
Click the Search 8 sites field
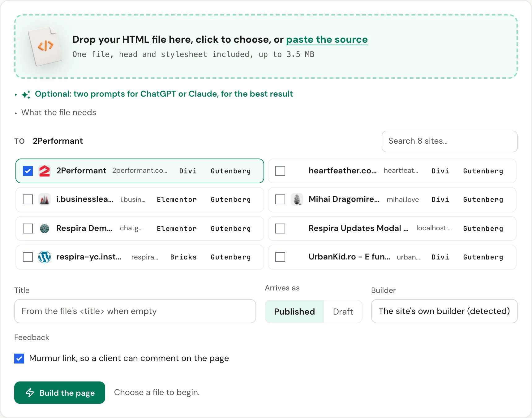[450, 142]
